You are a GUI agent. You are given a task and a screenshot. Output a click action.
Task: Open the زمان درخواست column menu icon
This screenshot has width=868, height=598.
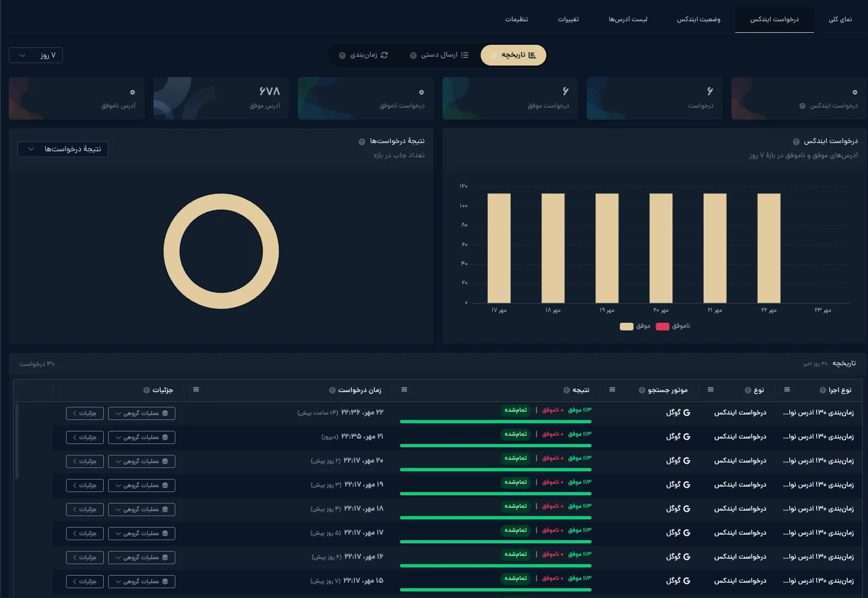[x=196, y=389]
